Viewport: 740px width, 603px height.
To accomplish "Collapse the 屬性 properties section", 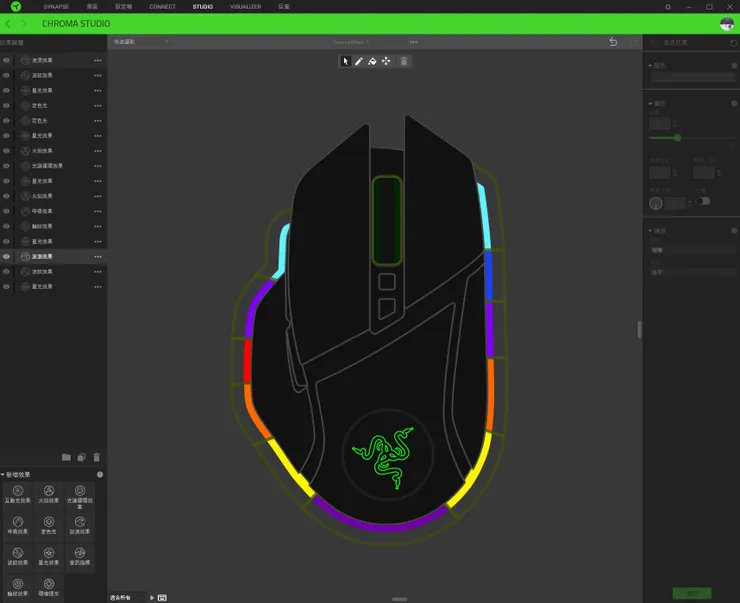I will [650, 103].
